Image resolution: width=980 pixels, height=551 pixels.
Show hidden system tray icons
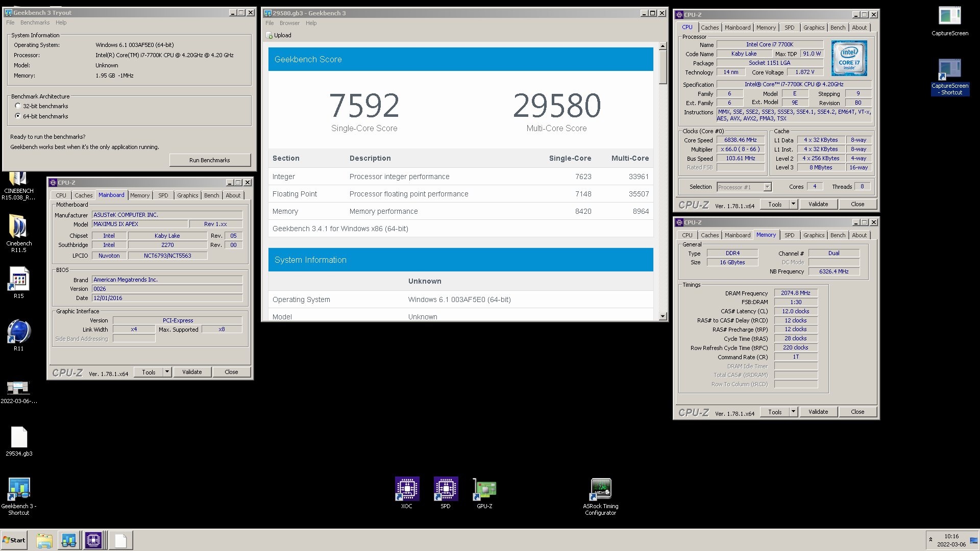(930, 540)
